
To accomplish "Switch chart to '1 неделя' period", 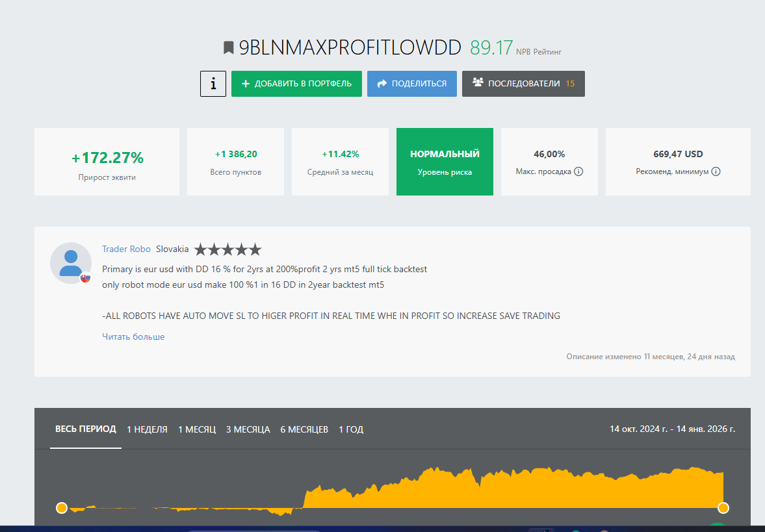I will click(147, 429).
